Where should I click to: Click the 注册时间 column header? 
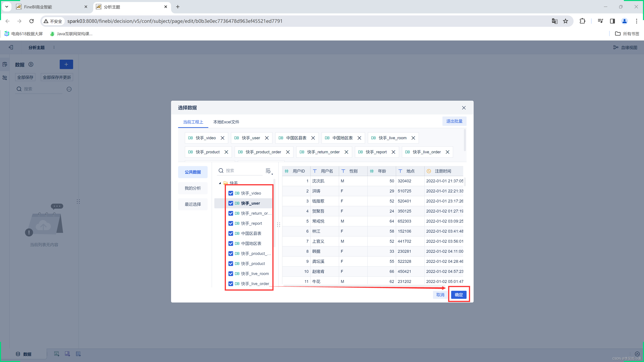[x=444, y=171]
